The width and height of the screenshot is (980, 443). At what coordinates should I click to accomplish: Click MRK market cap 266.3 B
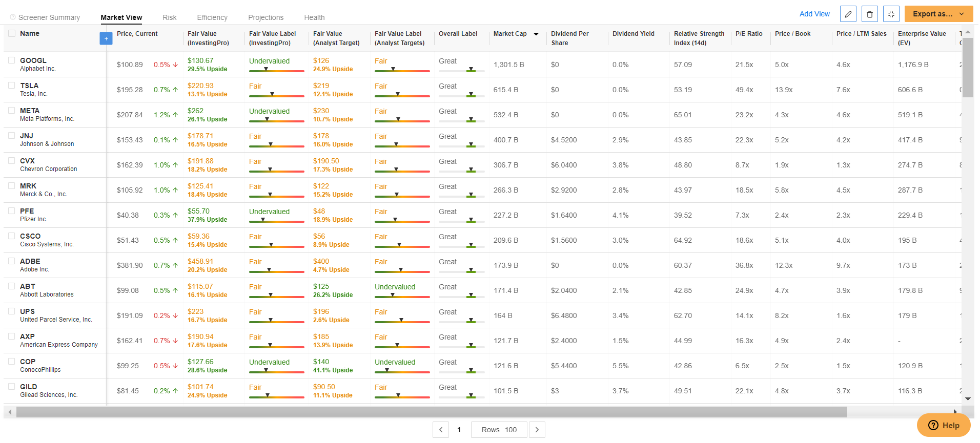[x=506, y=190]
